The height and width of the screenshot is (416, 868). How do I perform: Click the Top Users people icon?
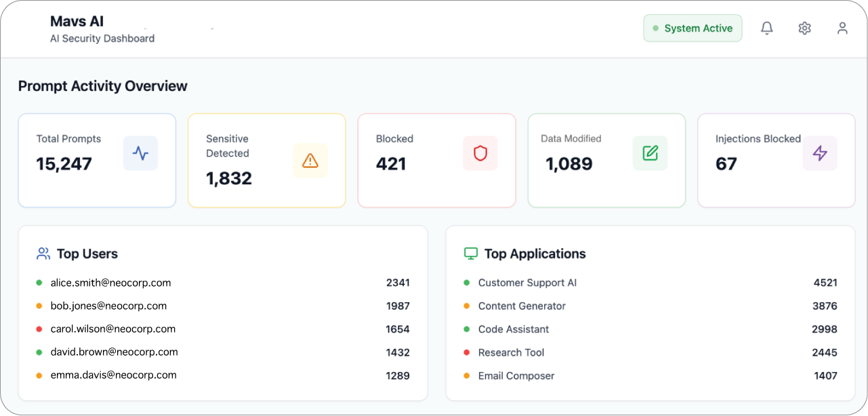pyautogui.click(x=43, y=254)
